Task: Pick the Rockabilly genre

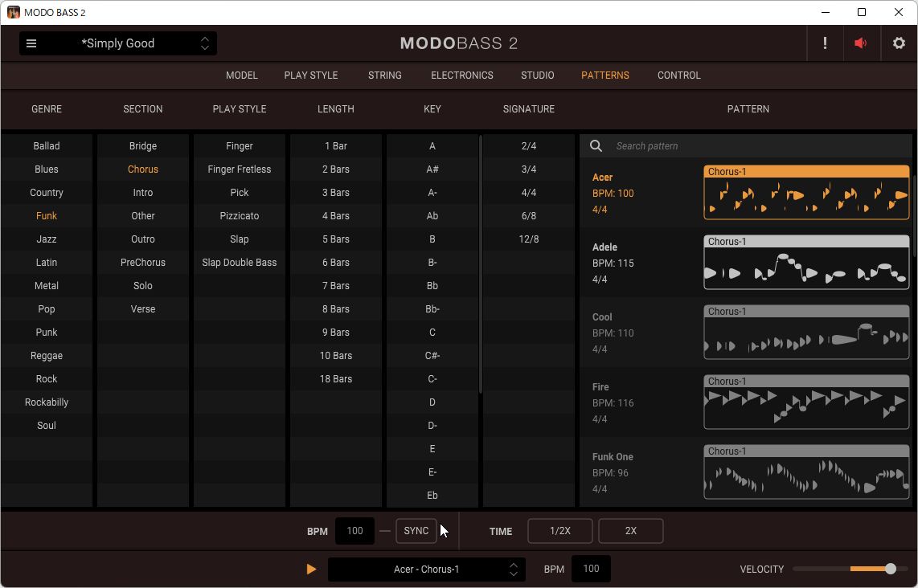Action: (47, 402)
